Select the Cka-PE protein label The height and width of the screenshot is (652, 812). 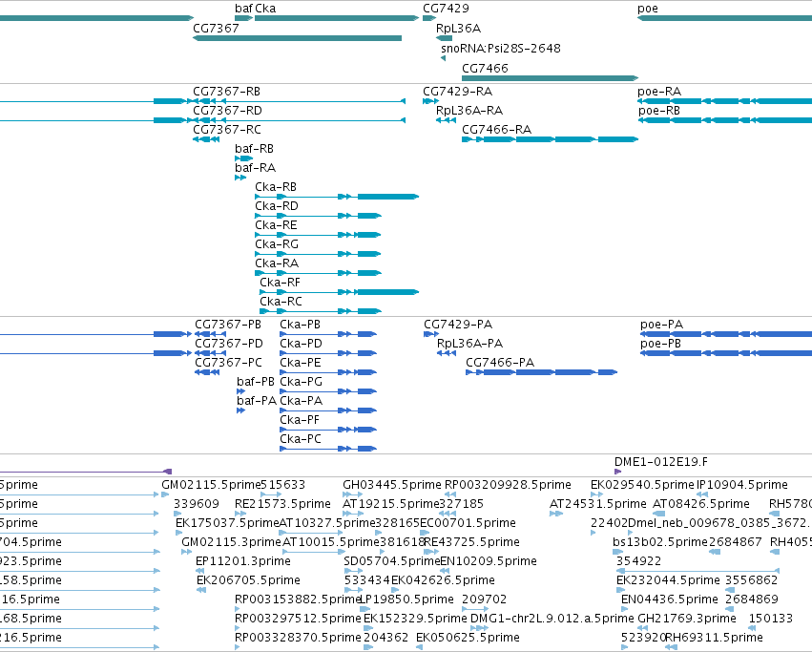point(301,363)
